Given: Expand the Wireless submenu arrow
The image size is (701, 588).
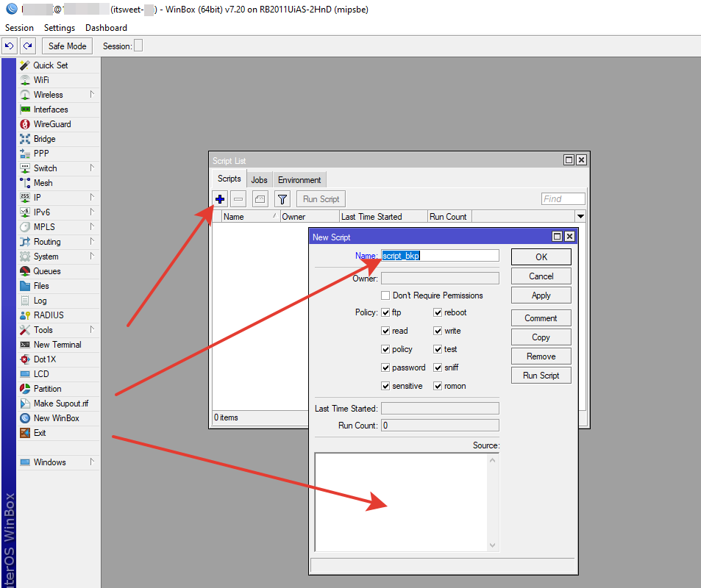Looking at the screenshot, I should coord(92,95).
